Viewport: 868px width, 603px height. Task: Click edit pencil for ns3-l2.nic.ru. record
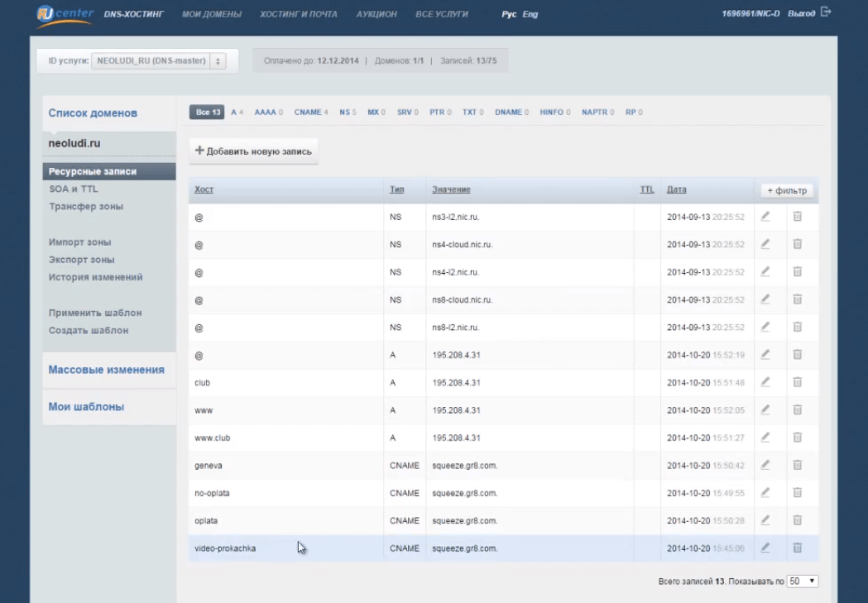[765, 217]
